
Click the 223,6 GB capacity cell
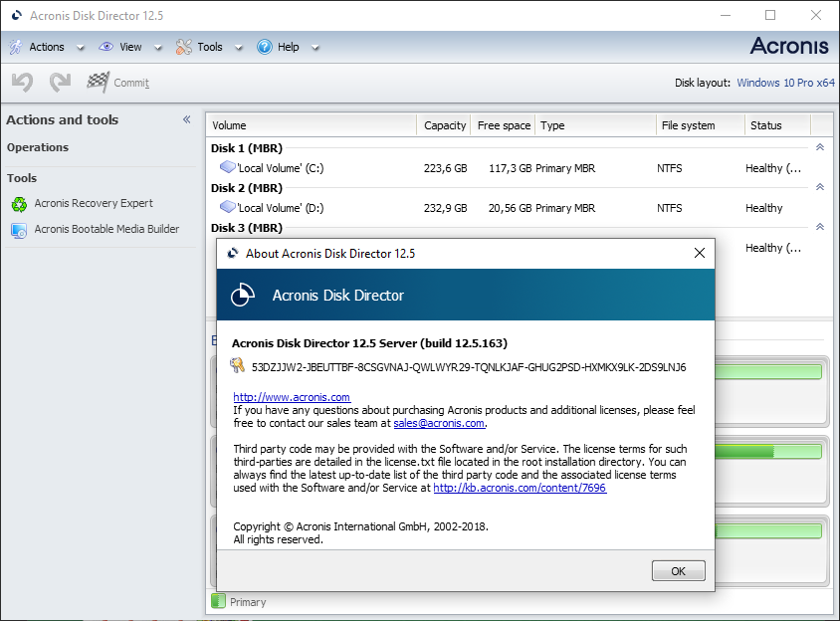[x=445, y=168]
